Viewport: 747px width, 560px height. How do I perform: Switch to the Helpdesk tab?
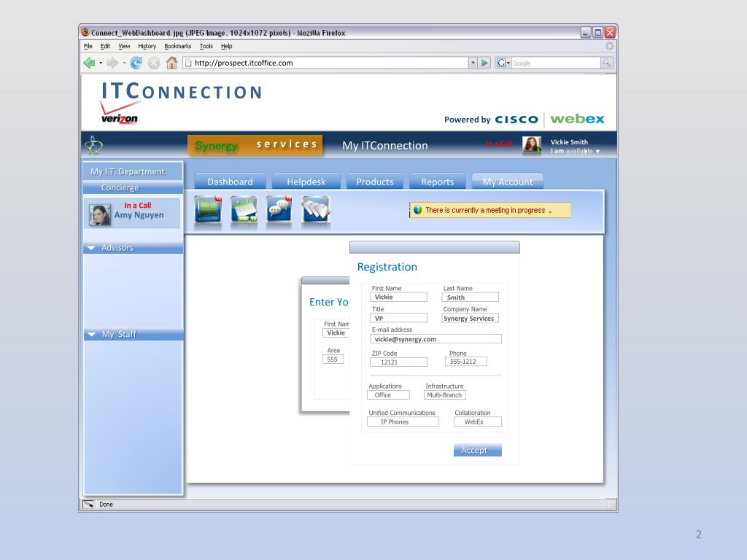click(306, 182)
